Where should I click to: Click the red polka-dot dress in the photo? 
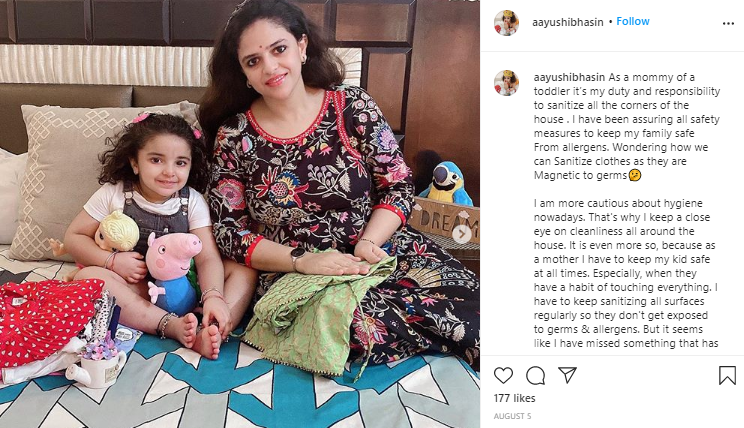(46, 320)
